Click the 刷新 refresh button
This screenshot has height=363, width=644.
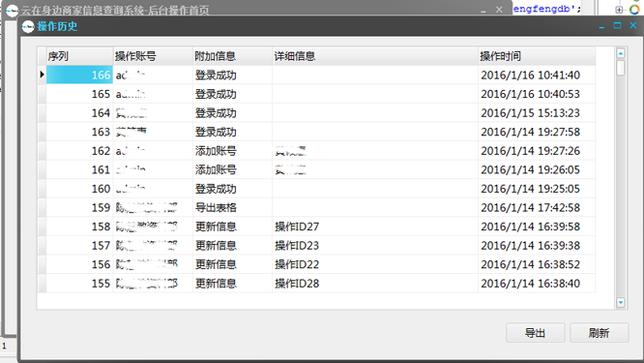tap(599, 333)
